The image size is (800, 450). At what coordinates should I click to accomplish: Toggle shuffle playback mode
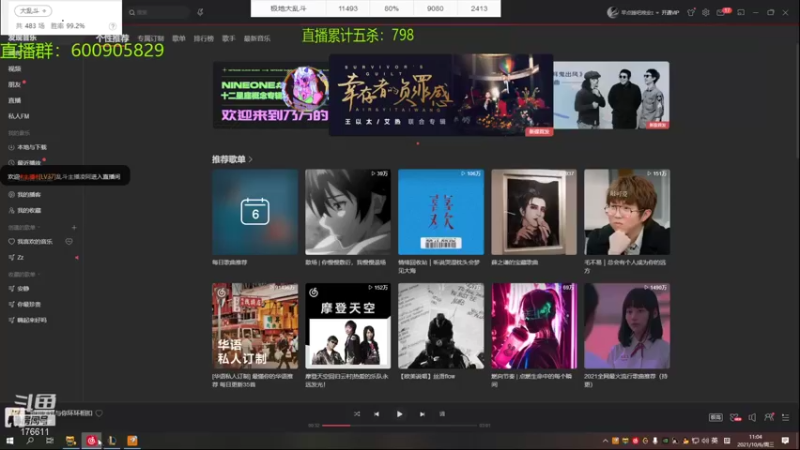coord(357,414)
